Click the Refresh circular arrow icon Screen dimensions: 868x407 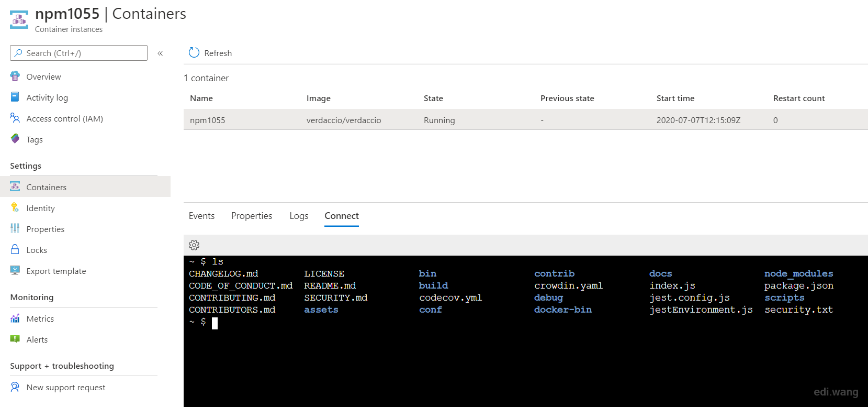point(194,52)
